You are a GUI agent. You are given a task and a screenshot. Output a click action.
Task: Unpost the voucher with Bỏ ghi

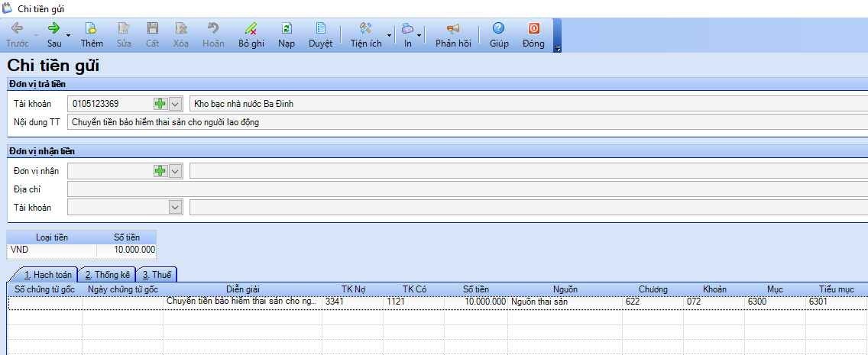[x=251, y=35]
